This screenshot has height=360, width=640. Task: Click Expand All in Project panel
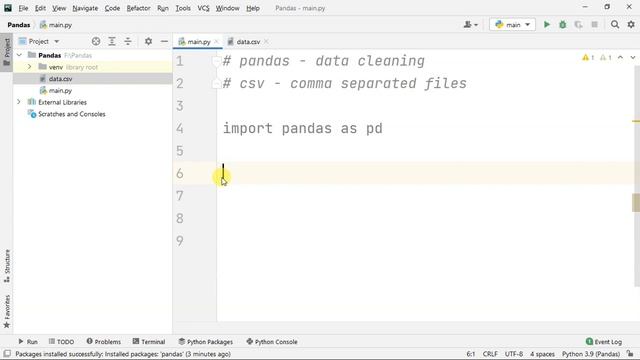[112, 41]
